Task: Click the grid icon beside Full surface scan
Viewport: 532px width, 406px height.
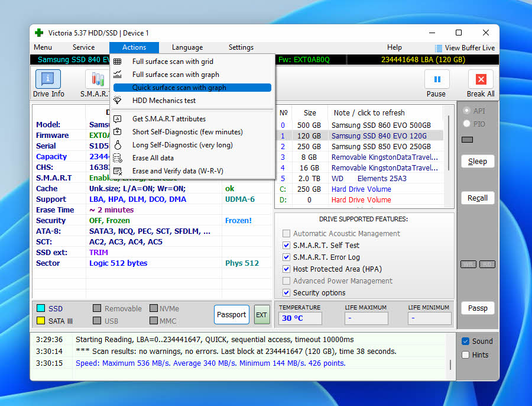Action: tap(118, 62)
